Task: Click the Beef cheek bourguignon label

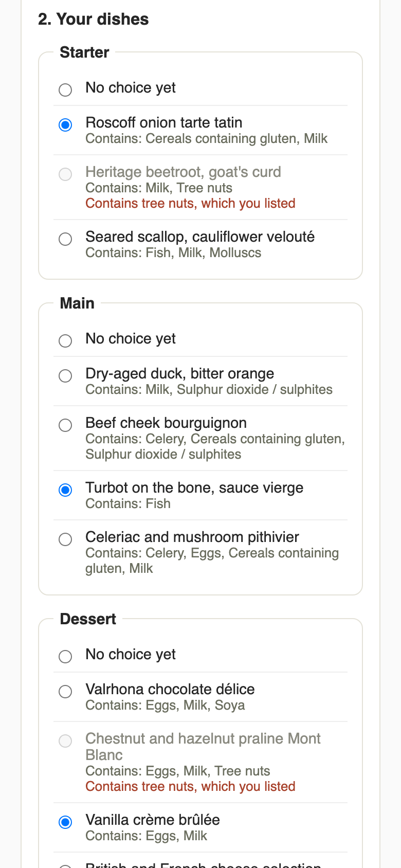Action: (166, 423)
